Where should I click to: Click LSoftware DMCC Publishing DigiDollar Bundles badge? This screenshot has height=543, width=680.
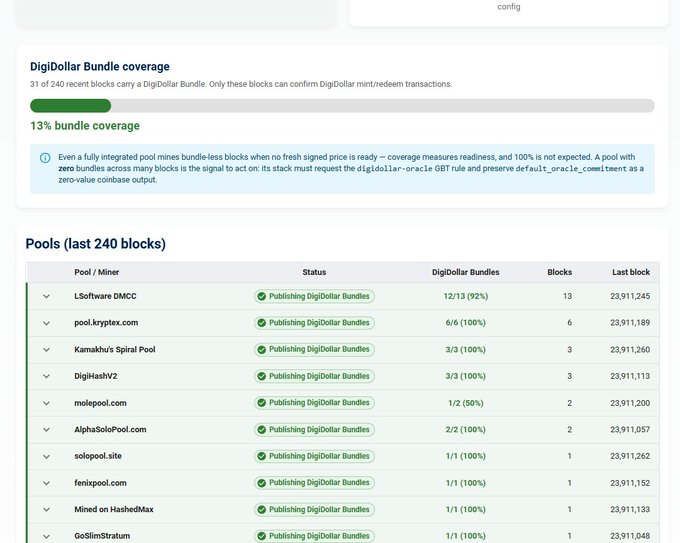[x=314, y=296]
